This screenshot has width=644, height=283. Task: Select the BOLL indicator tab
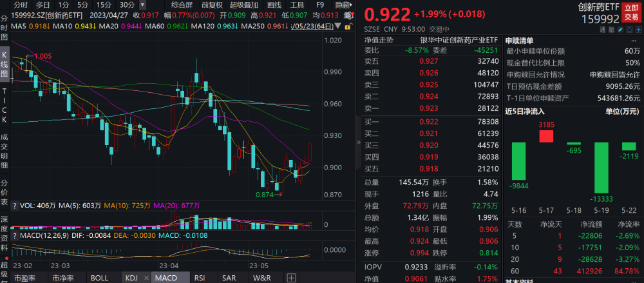(99, 278)
